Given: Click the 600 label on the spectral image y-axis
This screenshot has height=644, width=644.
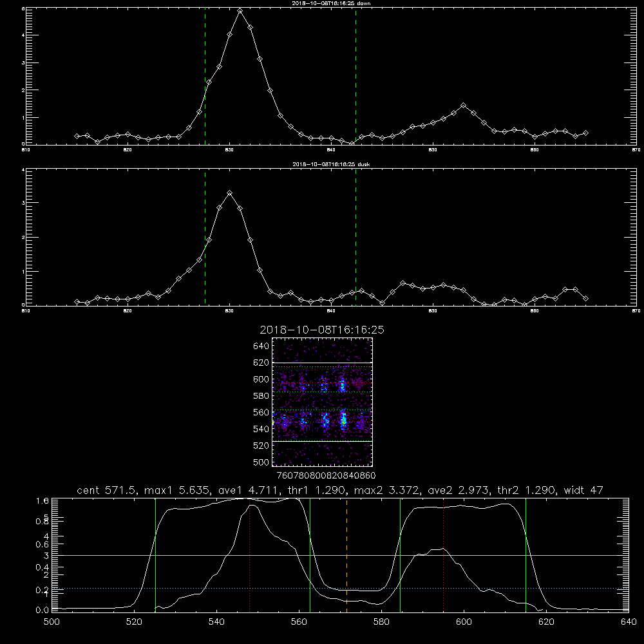Looking at the screenshot, I should [x=261, y=379].
